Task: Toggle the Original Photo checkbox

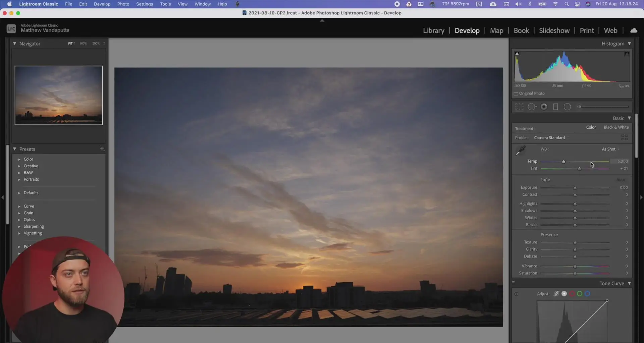Action: click(x=516, y=94)
